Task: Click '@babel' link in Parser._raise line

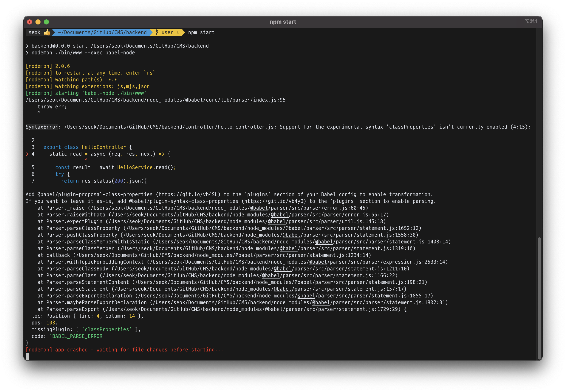Action: pyautogui.click(x=259, y=208)
